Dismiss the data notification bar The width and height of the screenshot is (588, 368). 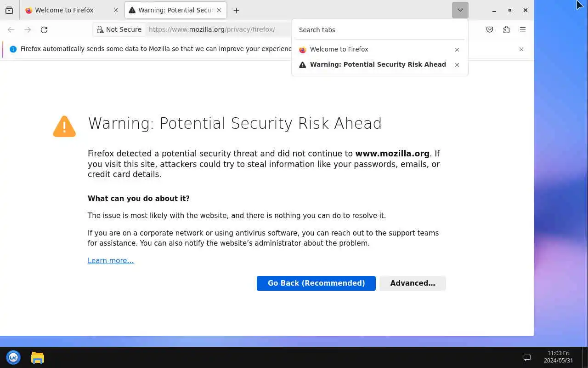point(521,49)
